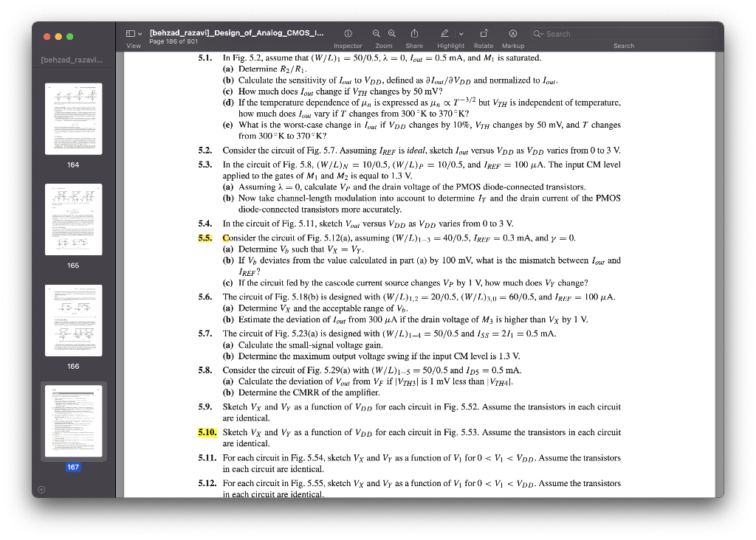This screenshot has width=756, height=540.
Task: Open the Share menu
Action: pyautogui.click(x=413, y=33)
